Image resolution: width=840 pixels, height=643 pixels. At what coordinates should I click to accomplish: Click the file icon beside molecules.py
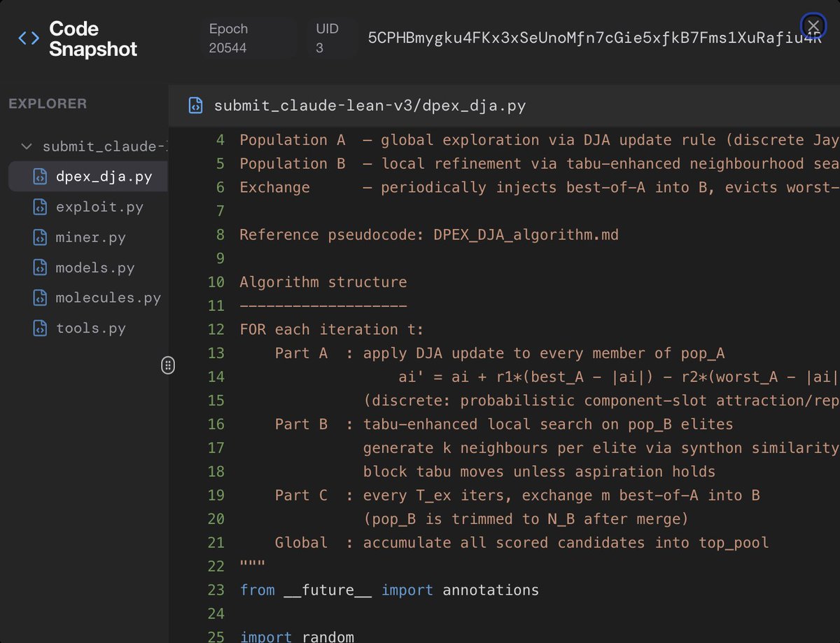coord(41,298)
